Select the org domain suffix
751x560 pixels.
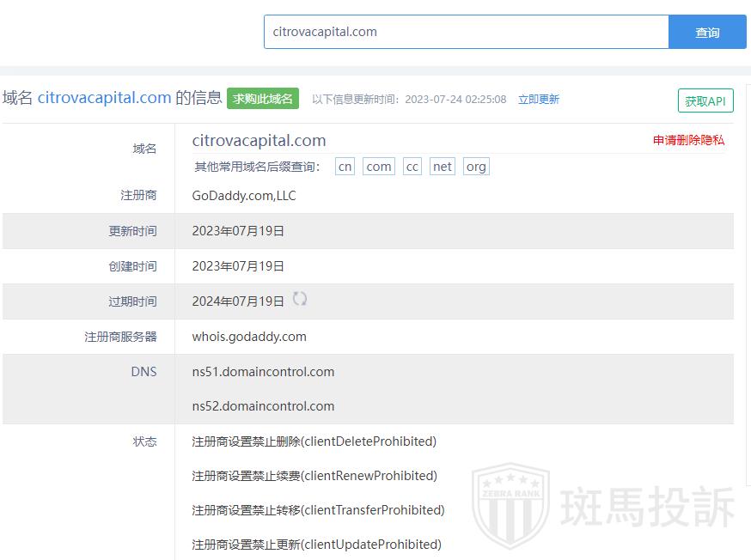pyautogui.click(x=476, y=167)
